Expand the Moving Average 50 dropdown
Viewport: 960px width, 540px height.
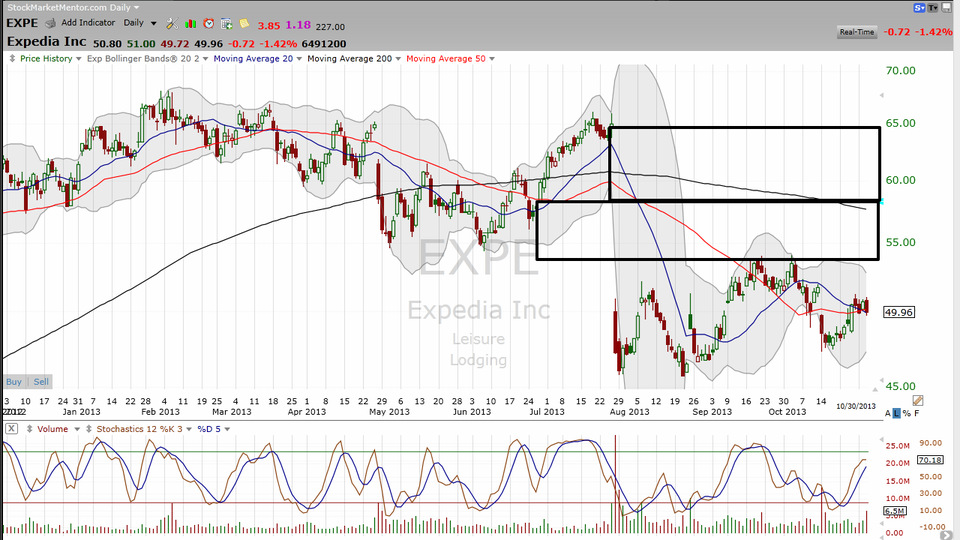pos(492,59)
